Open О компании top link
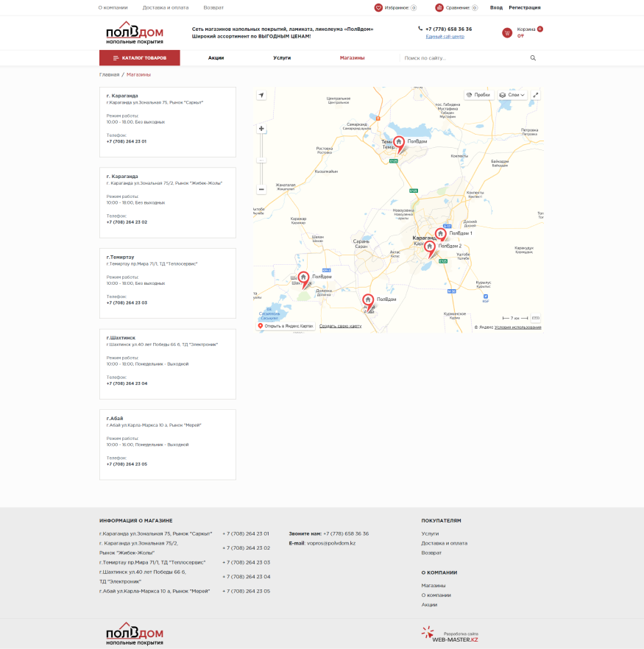The height and width of the screenshot is (649, 644). pos(113,7)
